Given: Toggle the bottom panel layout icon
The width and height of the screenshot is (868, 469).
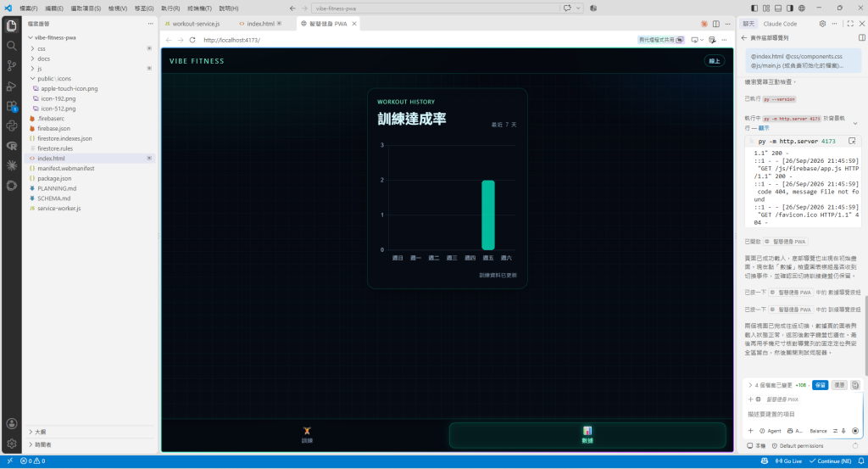Looking at the screenshot, I should (x=778, y=8).
